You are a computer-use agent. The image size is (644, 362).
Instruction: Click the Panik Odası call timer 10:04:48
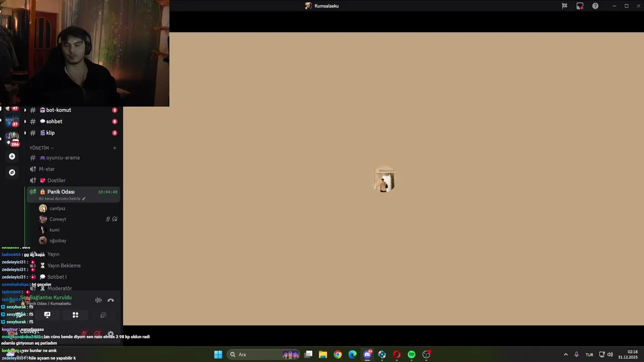(108, 192)
